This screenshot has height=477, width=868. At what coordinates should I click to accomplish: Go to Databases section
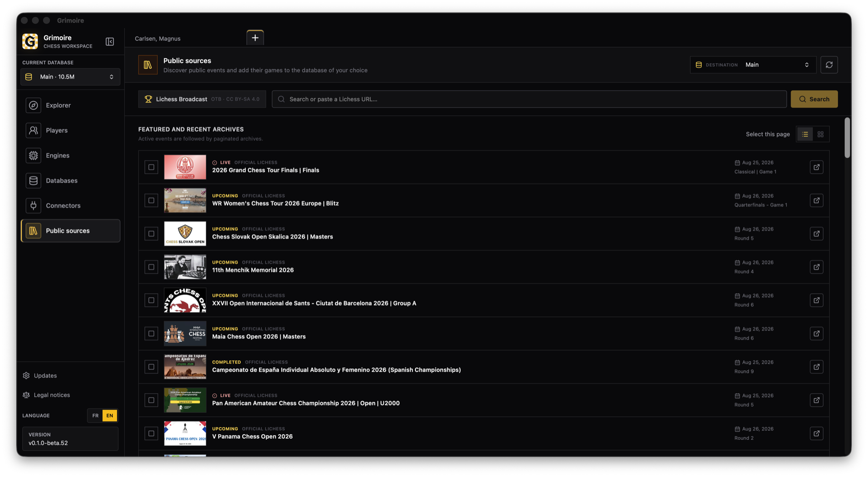(71, 181)
